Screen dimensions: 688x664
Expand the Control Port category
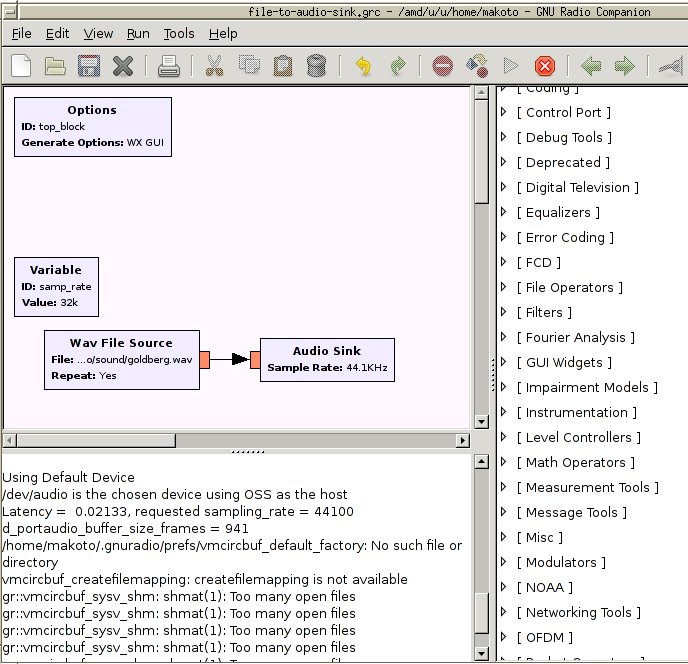(x=504, y=112)
